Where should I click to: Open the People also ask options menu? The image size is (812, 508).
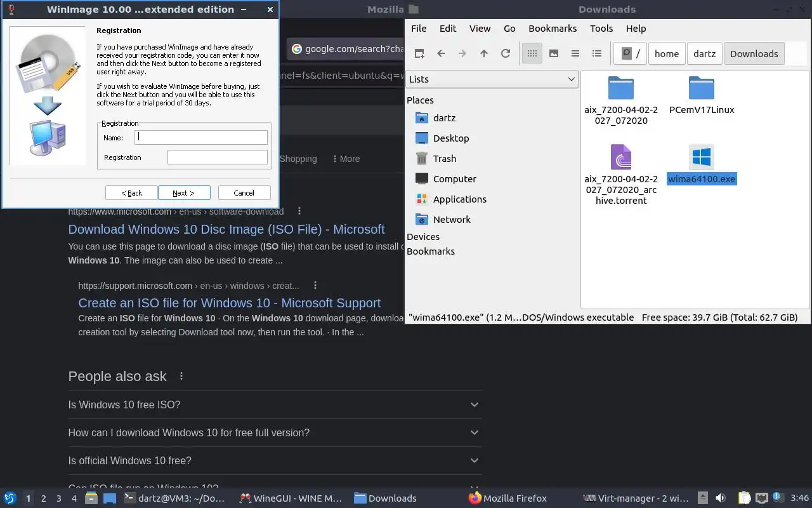point(181,376)
